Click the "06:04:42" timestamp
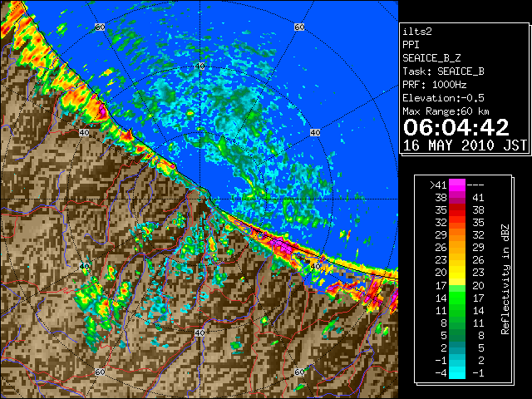Image resolution: width=532 pixels, height=399 pixels. (x=456, y=127)
